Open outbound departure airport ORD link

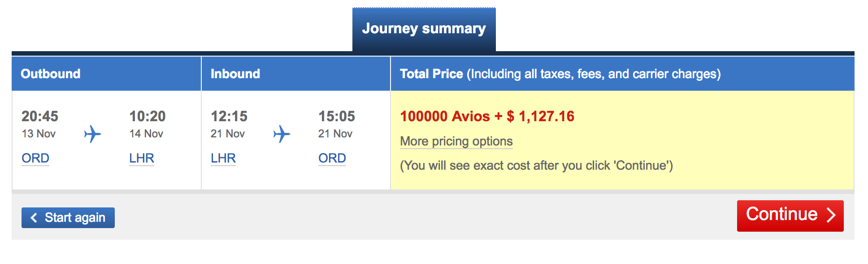(x=35, y=158)
